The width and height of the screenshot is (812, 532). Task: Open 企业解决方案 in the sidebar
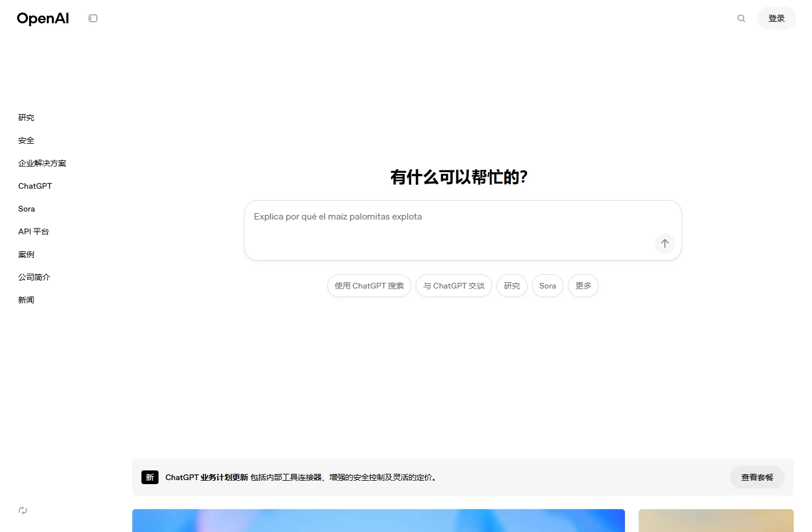click(x=42, y=163)
